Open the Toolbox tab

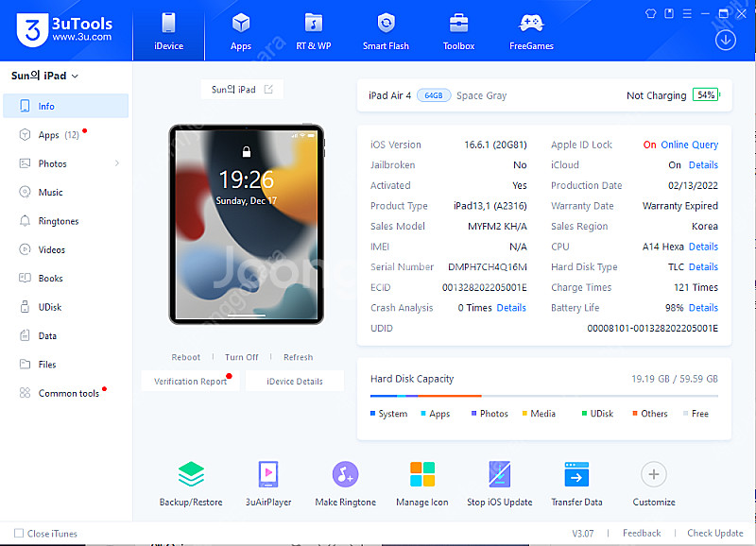(458, 31)
